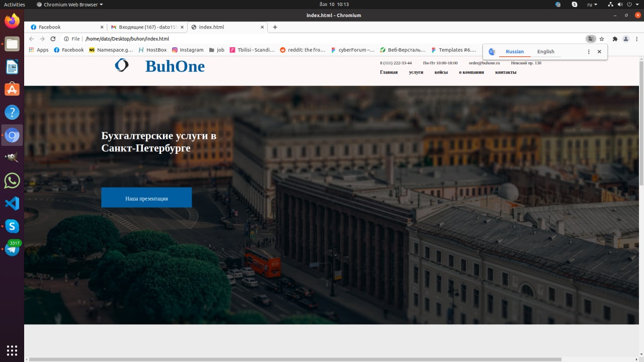Screen dimensions: 644x362
Task: Open translate popup options menu
Action: tap(589, 51)
